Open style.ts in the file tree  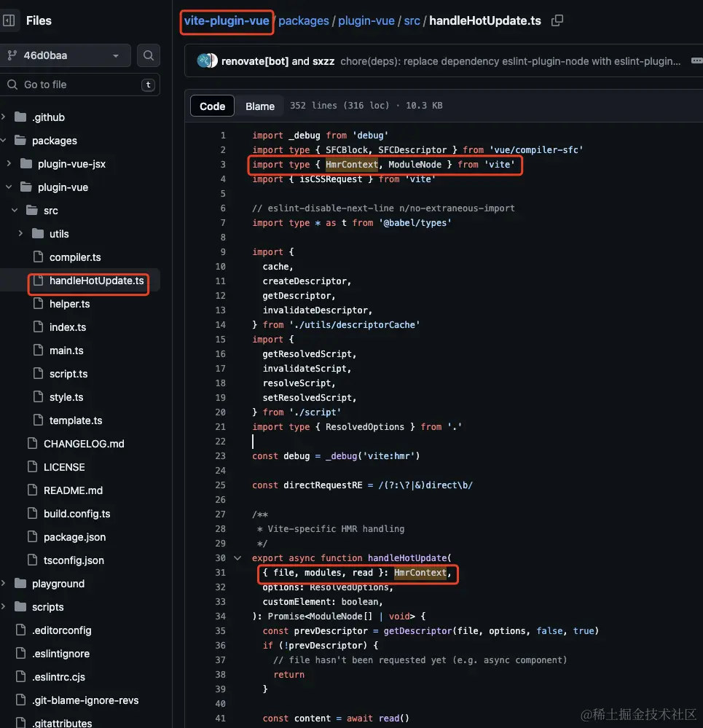click(x=66, y=397)
